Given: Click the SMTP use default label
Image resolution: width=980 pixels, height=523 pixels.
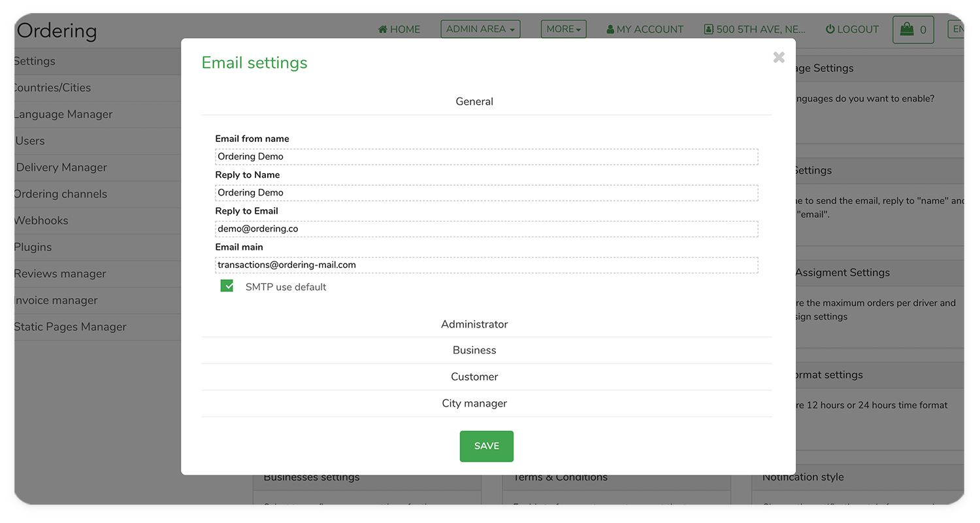Looking at the screenshot, I should pyautogui.click(x=286, y=287).
